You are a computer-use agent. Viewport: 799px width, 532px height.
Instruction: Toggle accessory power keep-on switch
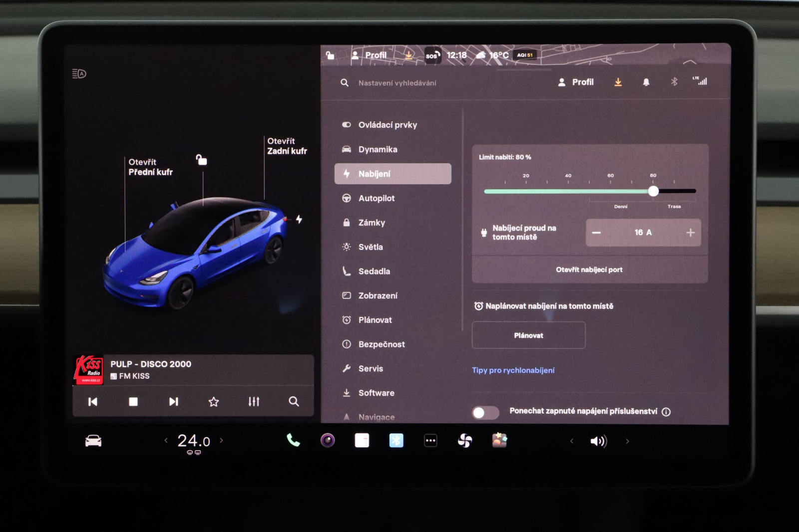point(485,412)
